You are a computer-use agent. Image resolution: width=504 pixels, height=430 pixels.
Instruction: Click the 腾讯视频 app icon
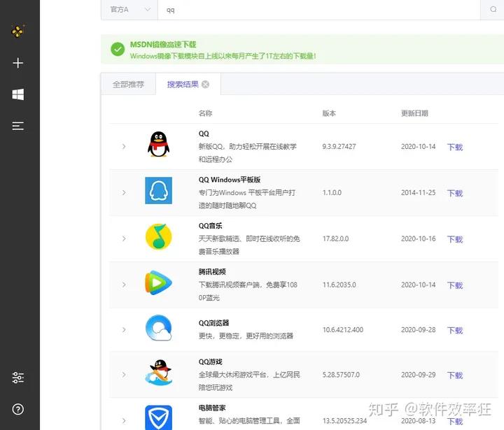point(158,282)
